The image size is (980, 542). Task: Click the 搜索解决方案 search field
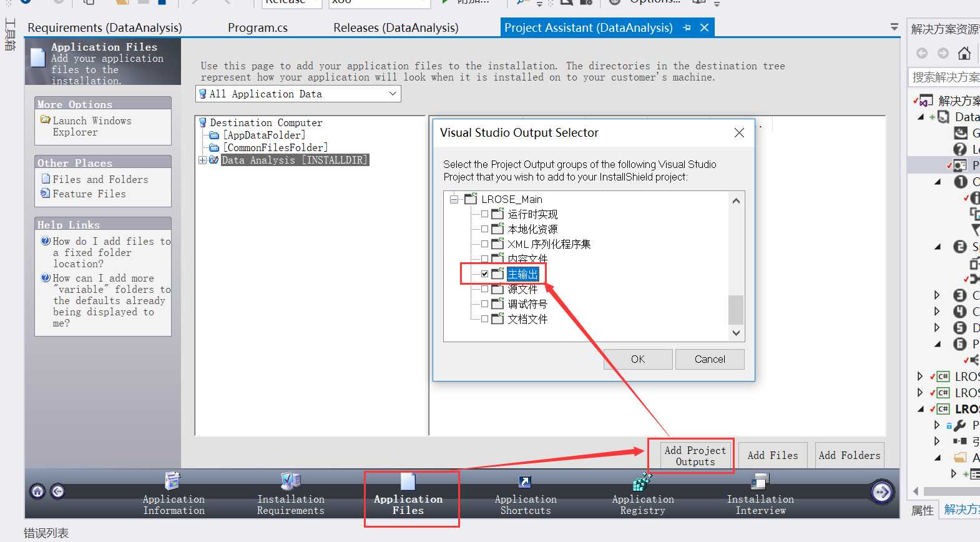[945, 77]
